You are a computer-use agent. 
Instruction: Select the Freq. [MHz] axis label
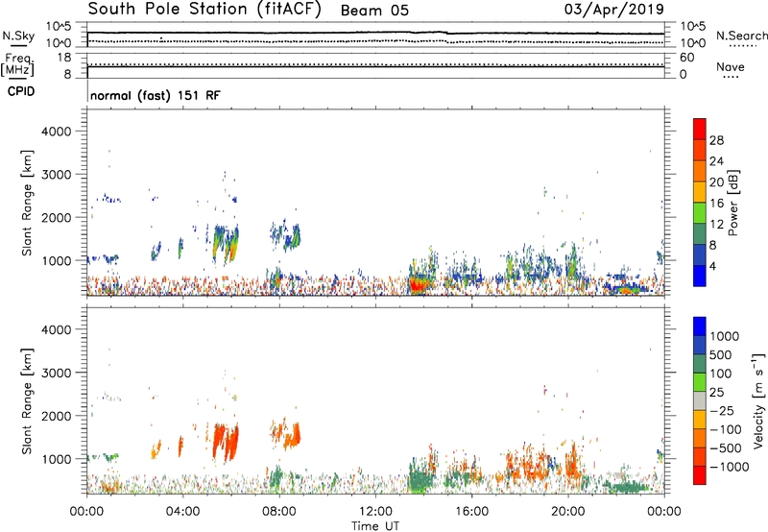point(17,65)
